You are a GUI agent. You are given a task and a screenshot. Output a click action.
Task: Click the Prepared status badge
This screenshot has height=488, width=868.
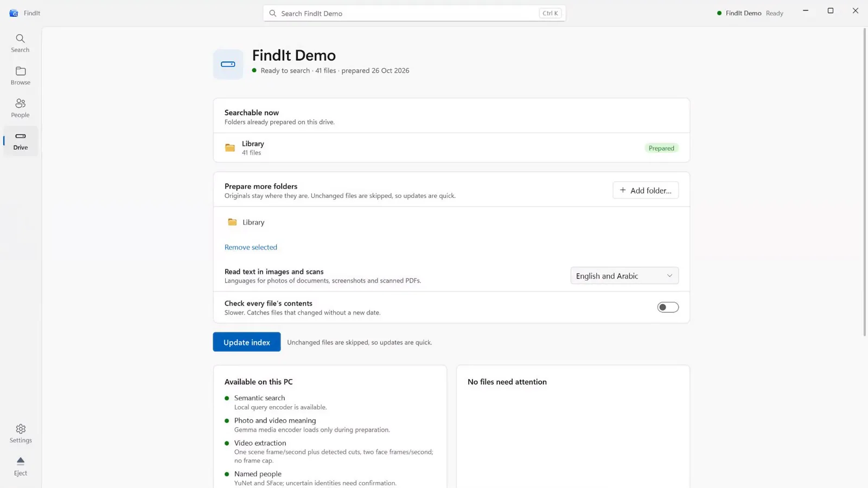click(x=661, y=147)
